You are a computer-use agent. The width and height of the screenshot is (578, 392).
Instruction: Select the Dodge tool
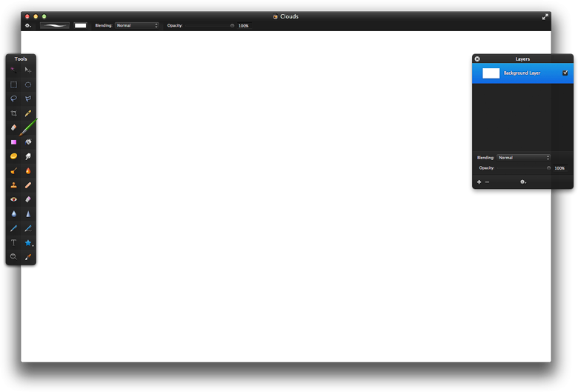tap(13, 170)
